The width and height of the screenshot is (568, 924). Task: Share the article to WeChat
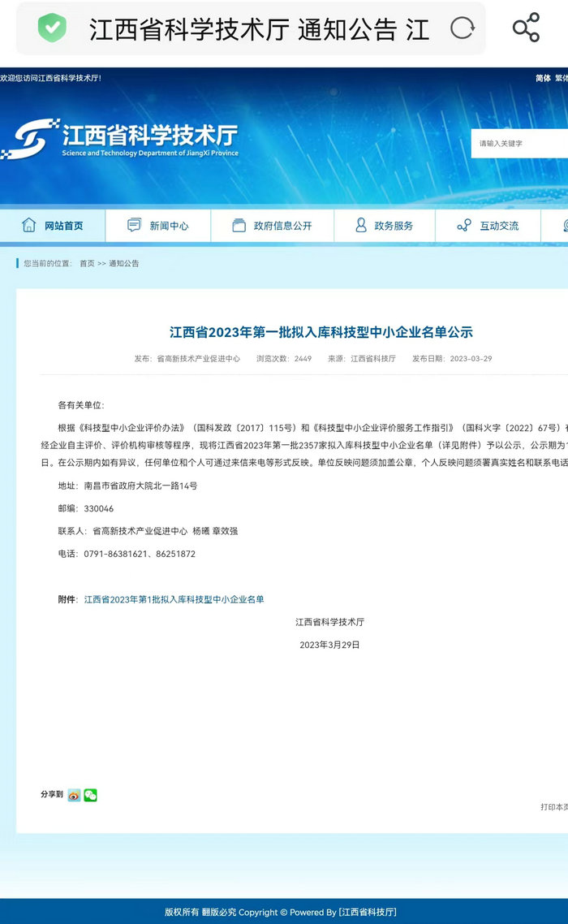click(90, 796)
